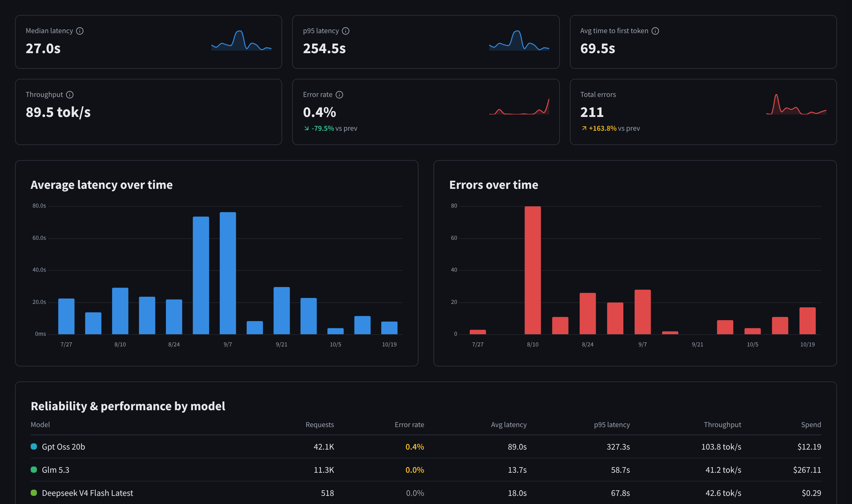Click the p95 latency info icon
Viewport: 852px width, 504px height.
point(346,31)
